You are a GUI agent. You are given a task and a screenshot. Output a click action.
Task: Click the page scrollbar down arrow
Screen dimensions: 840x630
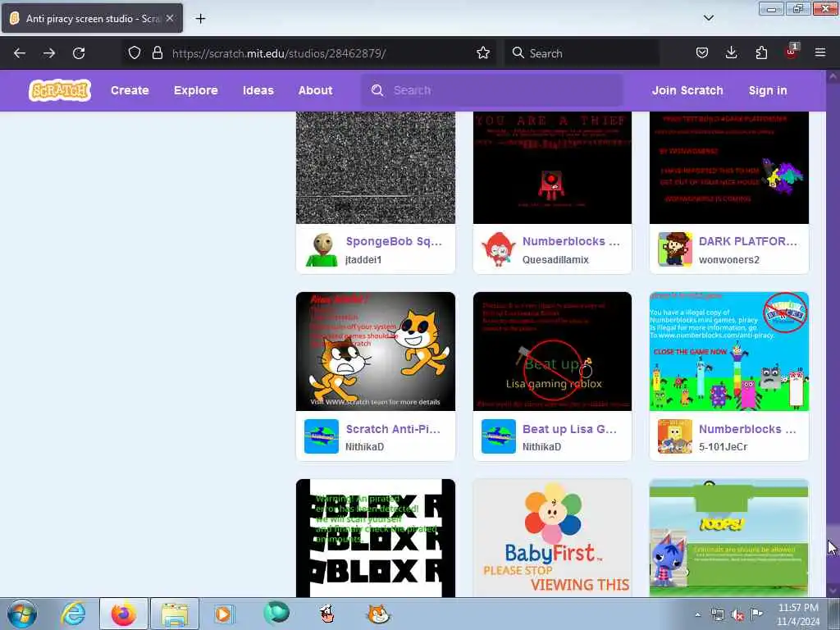[x=833, y=591]
